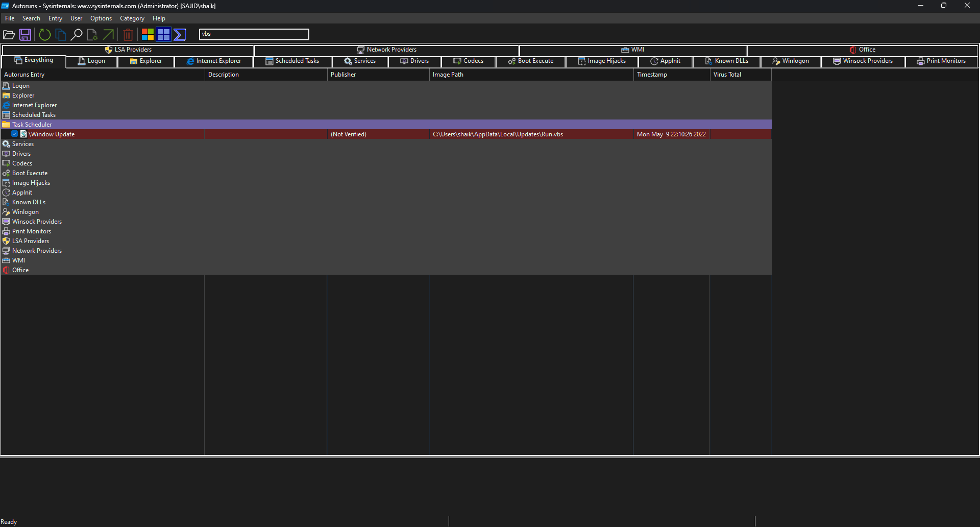The image size is (980, 527).
Task: Toggle Hide Microsoft Entries colored logo
Action: tap(148, 35)
